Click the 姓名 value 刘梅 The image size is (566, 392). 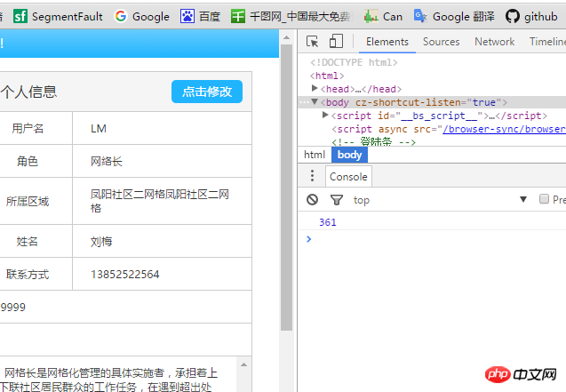click(x=101, y=242)
